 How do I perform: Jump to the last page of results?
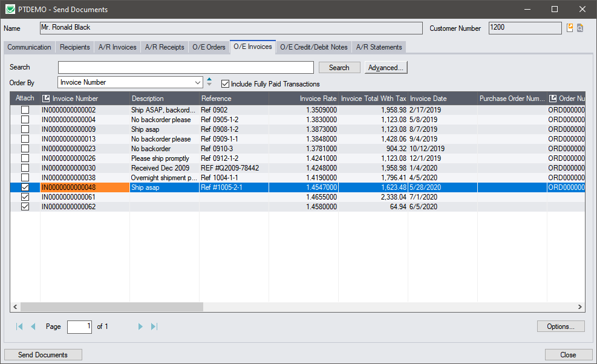click(154, 327)
